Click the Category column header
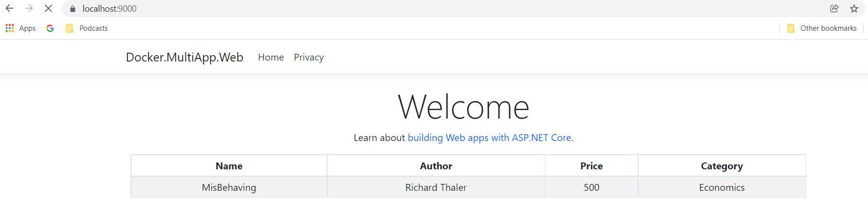 (722, 166)
